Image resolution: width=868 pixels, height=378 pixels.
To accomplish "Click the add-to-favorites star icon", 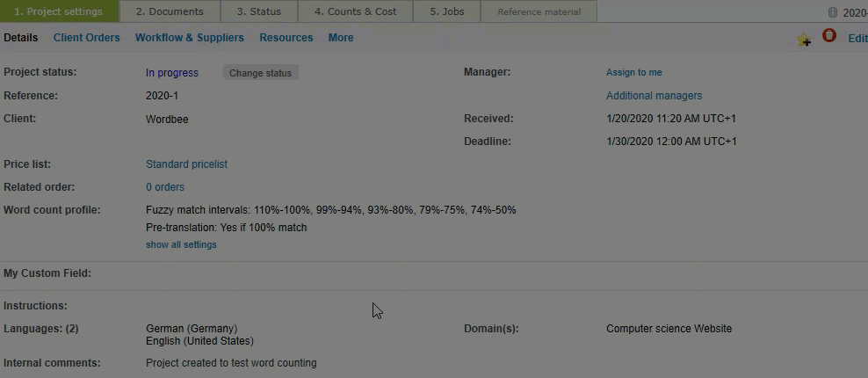I will click(x=803, y=39).
